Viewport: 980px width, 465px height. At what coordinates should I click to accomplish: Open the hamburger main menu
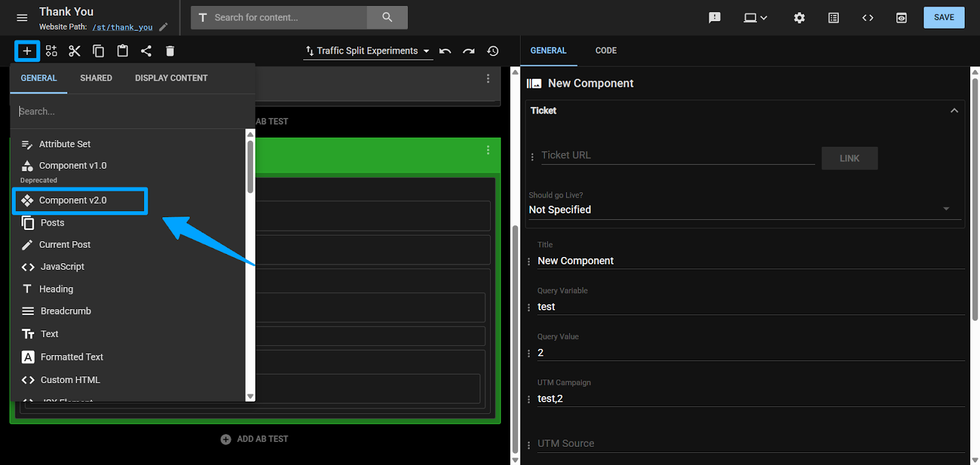tap(22, 18)
